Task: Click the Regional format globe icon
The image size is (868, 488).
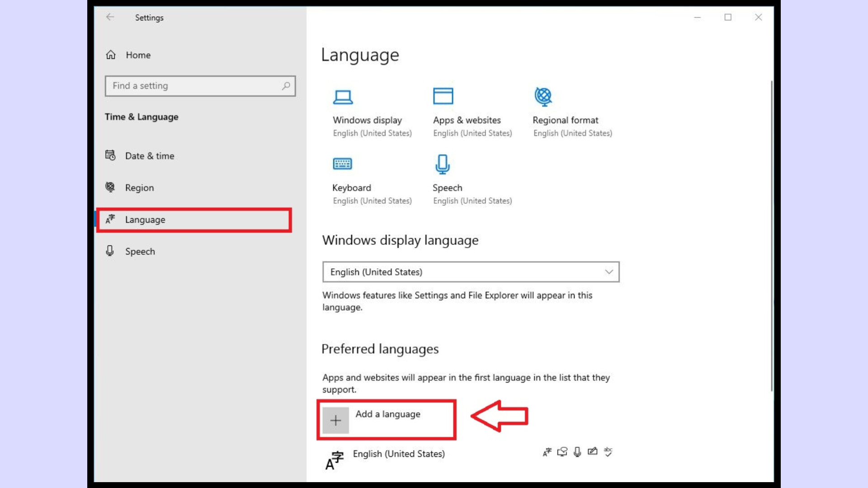Action: (543, 96)
